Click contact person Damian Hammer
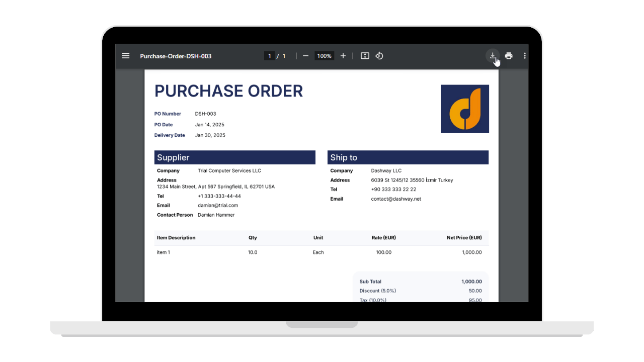The height and width of the screenshot is (362, 644). [x=216, y=215]
